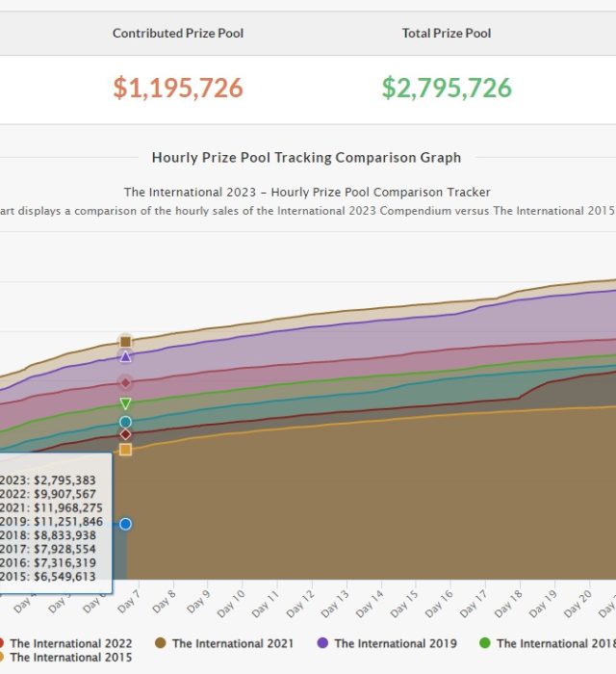Click the green $2,795,726 total amount
The height and width of the screenshot is (674, 616).
pyautogui.click(x=447, y=88)
